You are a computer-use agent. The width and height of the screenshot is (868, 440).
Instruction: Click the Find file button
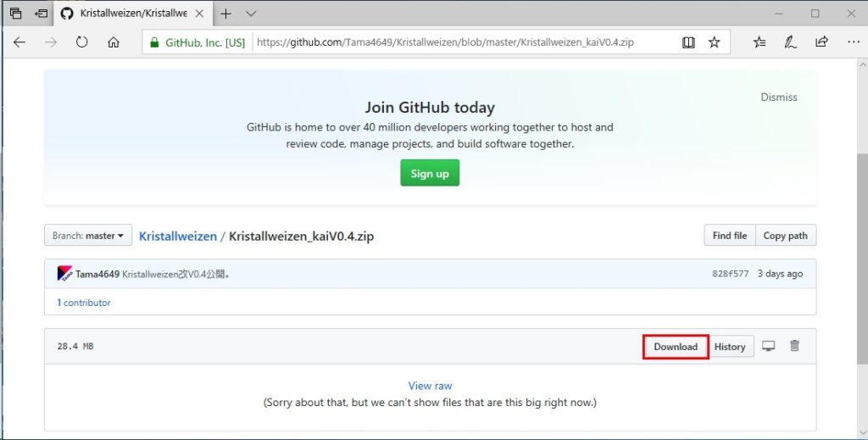tap(730, 235)
